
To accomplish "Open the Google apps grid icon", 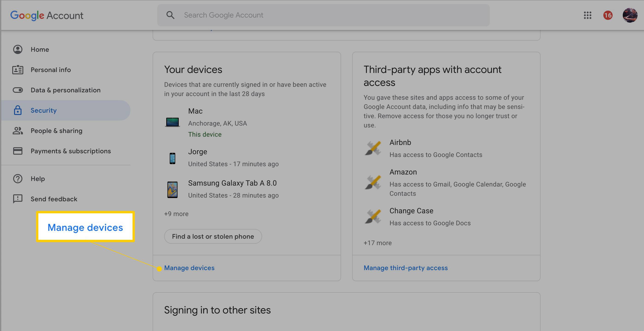I will coord(587,15).
